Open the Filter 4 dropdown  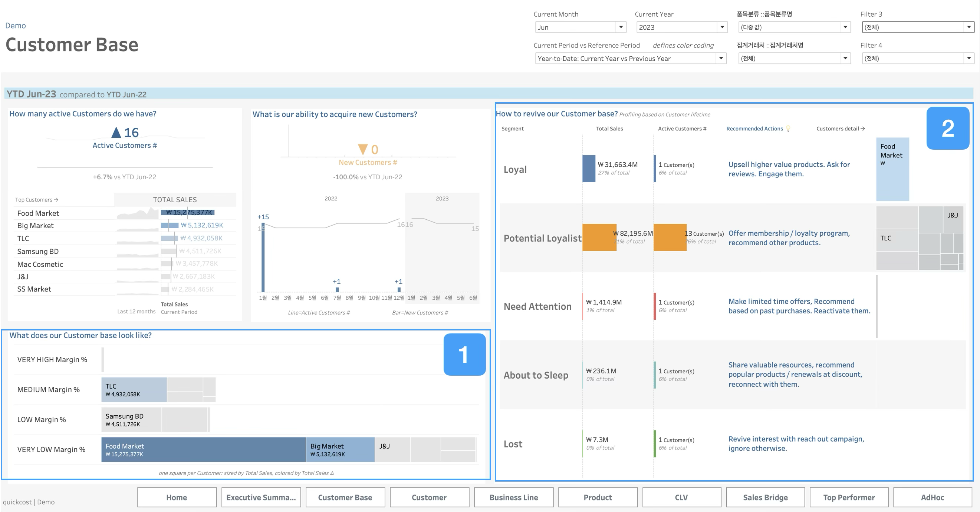tap(969, 59)
